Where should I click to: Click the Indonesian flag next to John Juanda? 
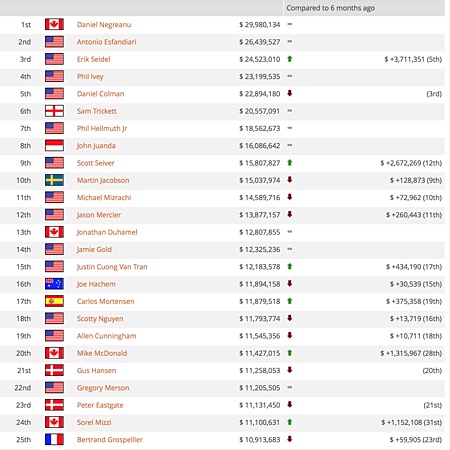click(x=54, y=145)
